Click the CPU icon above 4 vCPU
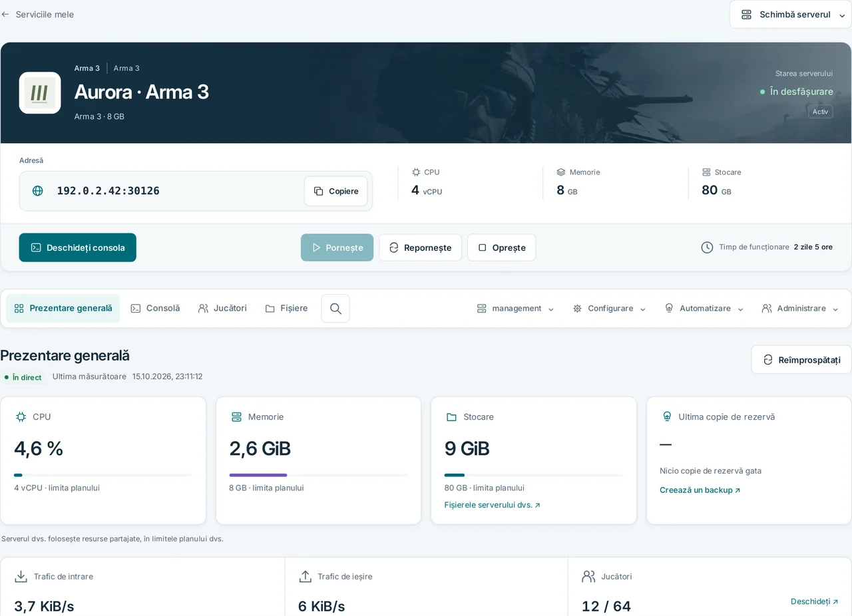 coord(416,172)
